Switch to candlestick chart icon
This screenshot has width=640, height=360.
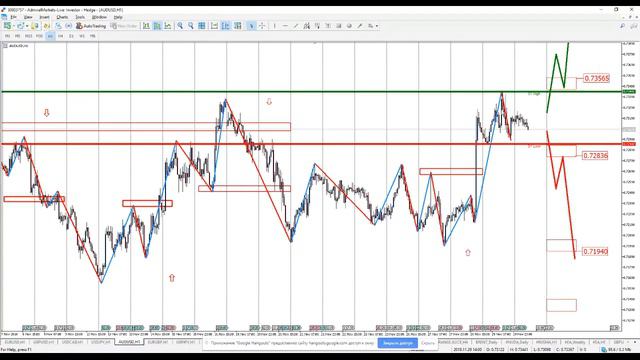pos(157,26)
